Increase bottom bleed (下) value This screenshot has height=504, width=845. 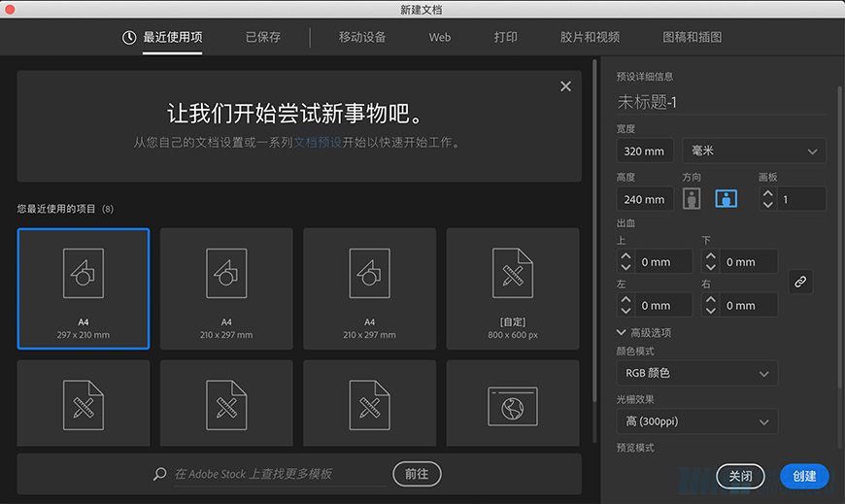711,256
